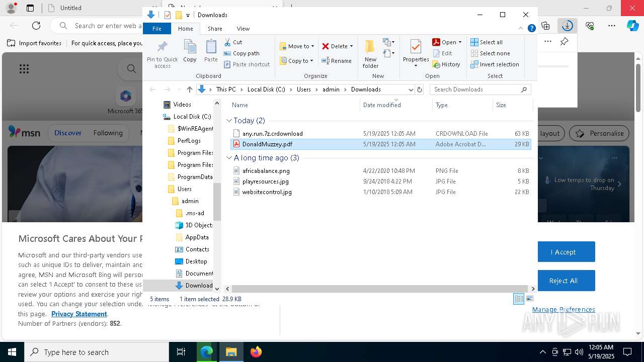The width and height of the screenshot is (644, 362).
Task: Open address bar history dropdown
Action: click(411, 89)
